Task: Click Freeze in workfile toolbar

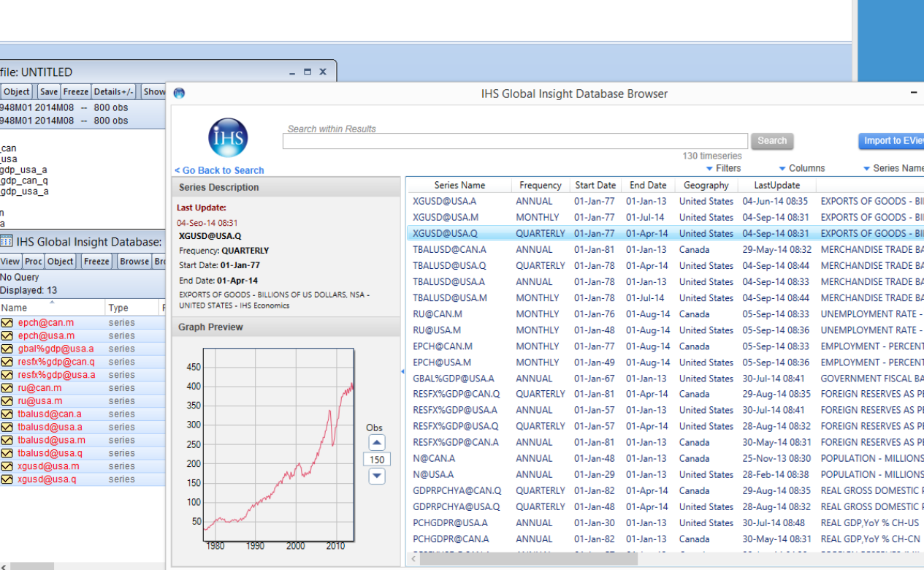Action: pyautogui.click(x=76, y=91)
